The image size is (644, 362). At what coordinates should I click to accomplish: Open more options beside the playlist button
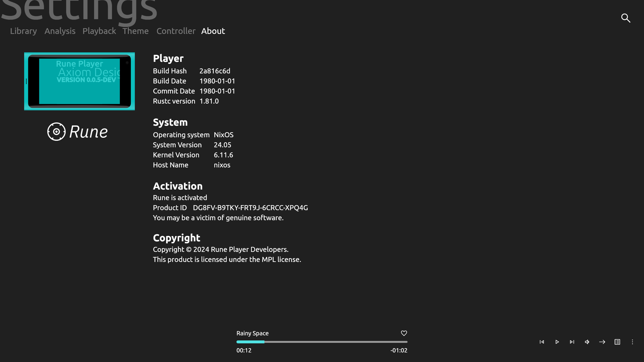633,342
